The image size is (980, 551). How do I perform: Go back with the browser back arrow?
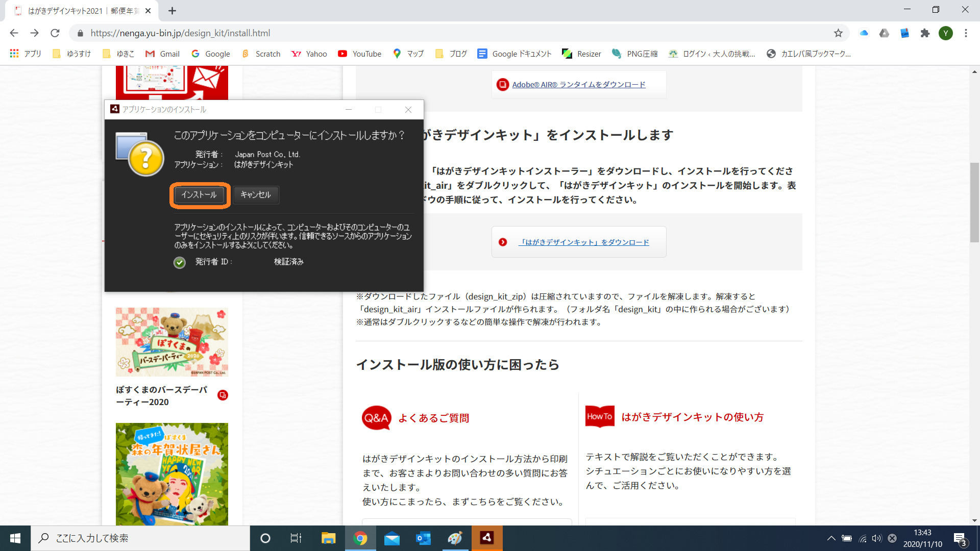pyautogui.click(x=14, y=33)
